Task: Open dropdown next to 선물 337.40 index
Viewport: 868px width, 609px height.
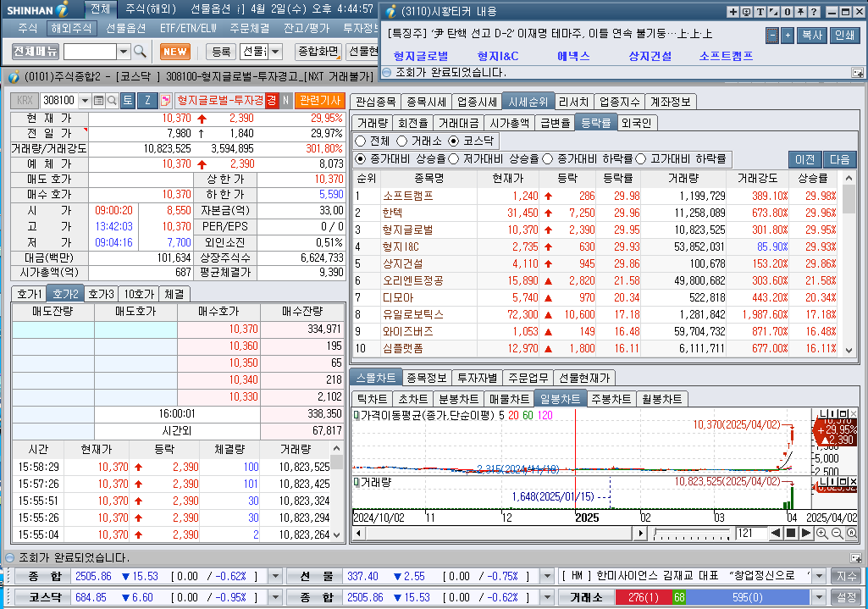Action: click(547, 576)
